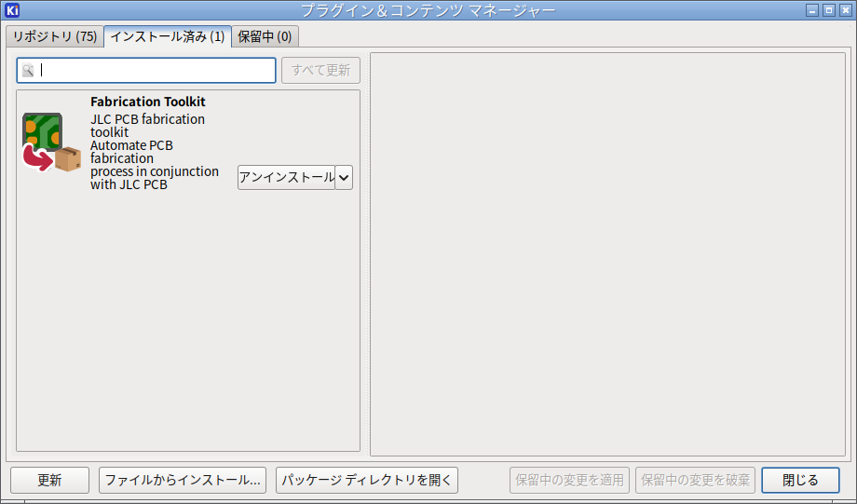The height and width of the screenshot is (504, 857).
Task: Maximize the plugin manager window
Action: click(x=829, y=10)
